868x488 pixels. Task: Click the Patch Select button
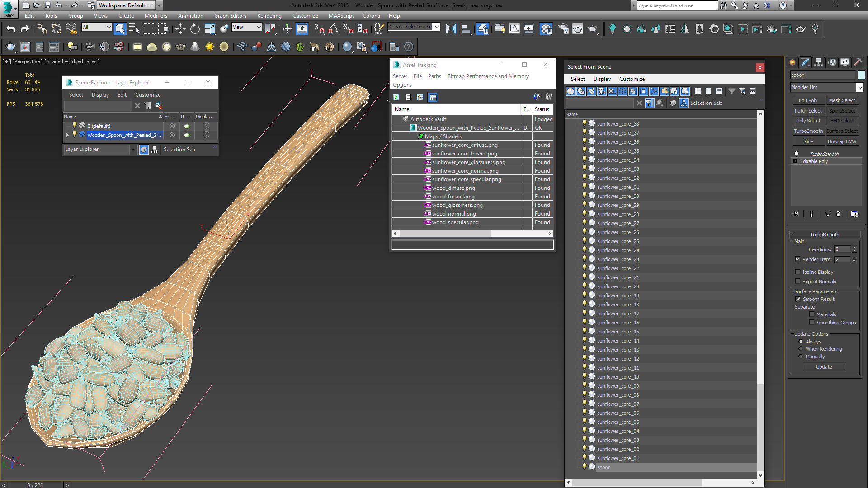coord(808,111)
